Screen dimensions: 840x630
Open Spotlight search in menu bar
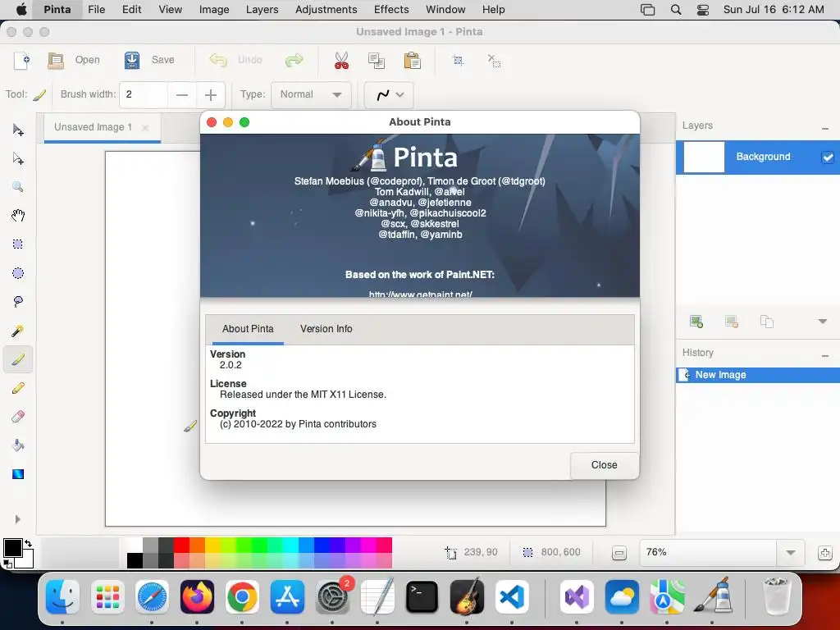tap(676, 10)
